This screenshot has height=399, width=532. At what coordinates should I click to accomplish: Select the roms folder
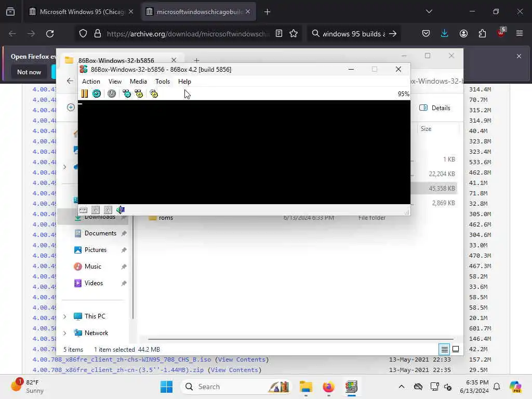pyautogui.click(x=166, y=218)
